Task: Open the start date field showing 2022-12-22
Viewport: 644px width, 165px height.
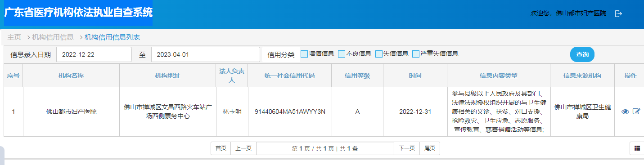Action: click(x=94, y=54)
